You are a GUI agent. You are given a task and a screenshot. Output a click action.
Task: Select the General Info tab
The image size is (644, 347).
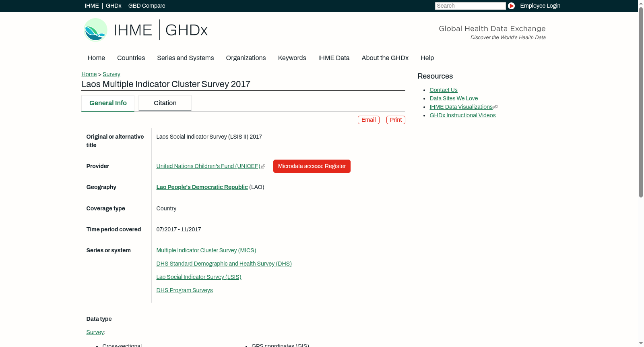tap(108, 103)
